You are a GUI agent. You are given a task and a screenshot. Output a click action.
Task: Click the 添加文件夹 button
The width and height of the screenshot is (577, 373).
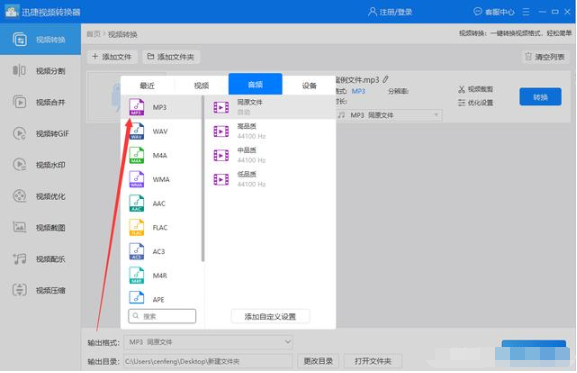click(x=171, y=57)
